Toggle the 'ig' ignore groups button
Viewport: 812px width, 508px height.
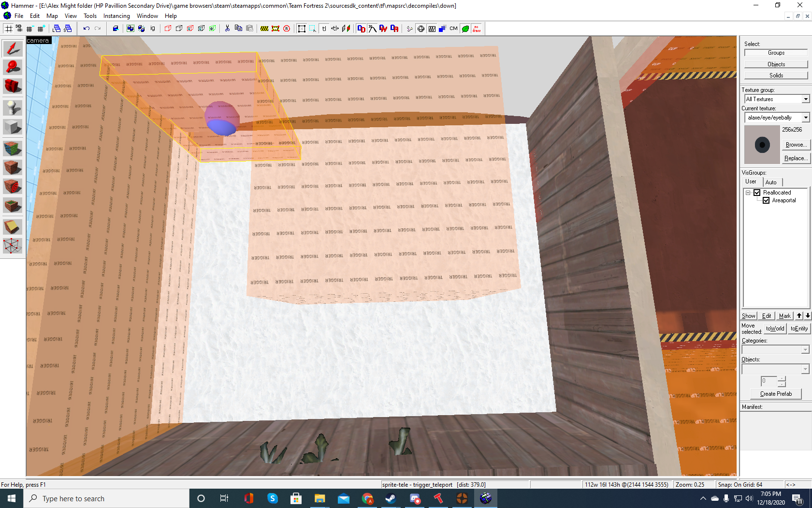tap(153, 29)
